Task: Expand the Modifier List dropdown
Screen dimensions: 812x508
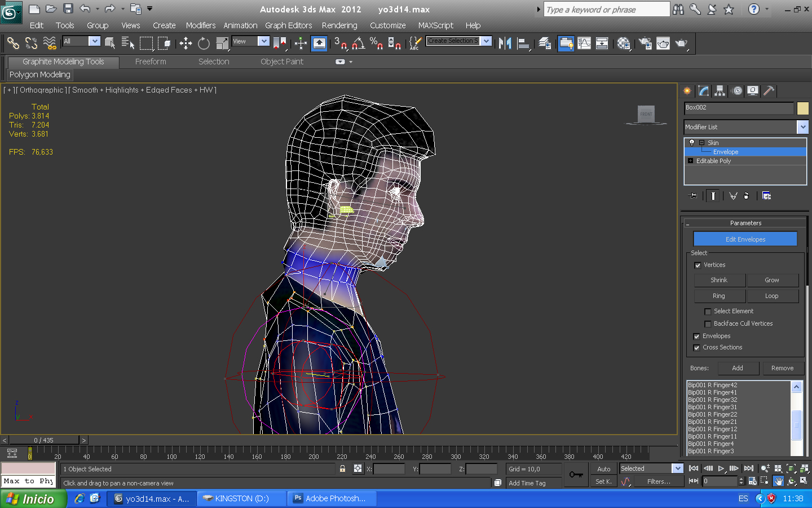Action: pos(802,127)
